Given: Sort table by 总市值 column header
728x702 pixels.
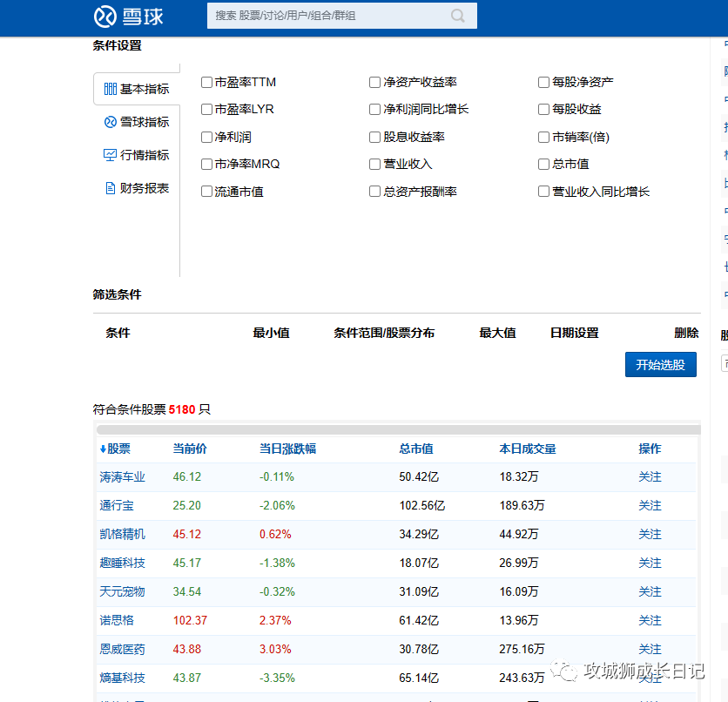Looking at the screenshot, I should click(415, 449).
